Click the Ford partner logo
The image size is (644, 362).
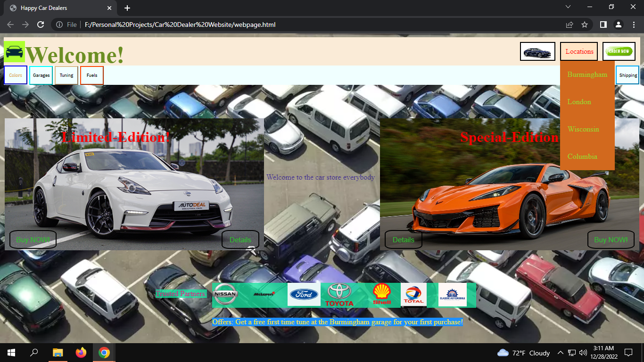[304, 295]
